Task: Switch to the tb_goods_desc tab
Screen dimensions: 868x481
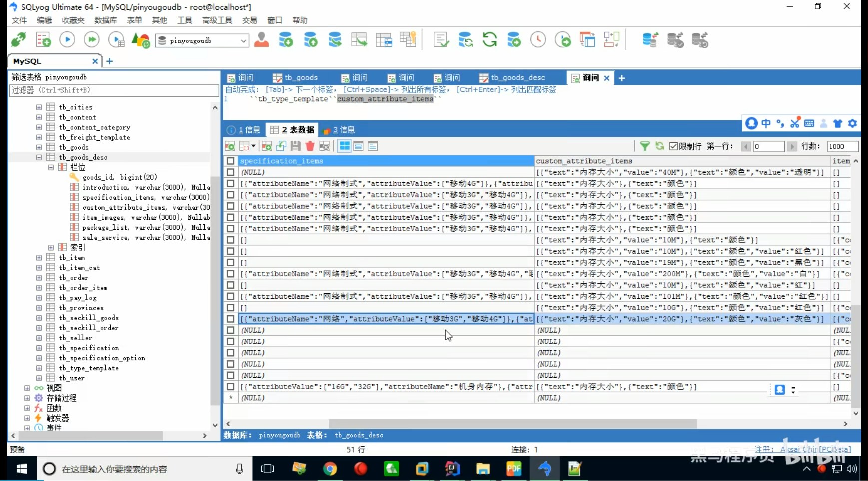Action: click(x=512, y=78)
